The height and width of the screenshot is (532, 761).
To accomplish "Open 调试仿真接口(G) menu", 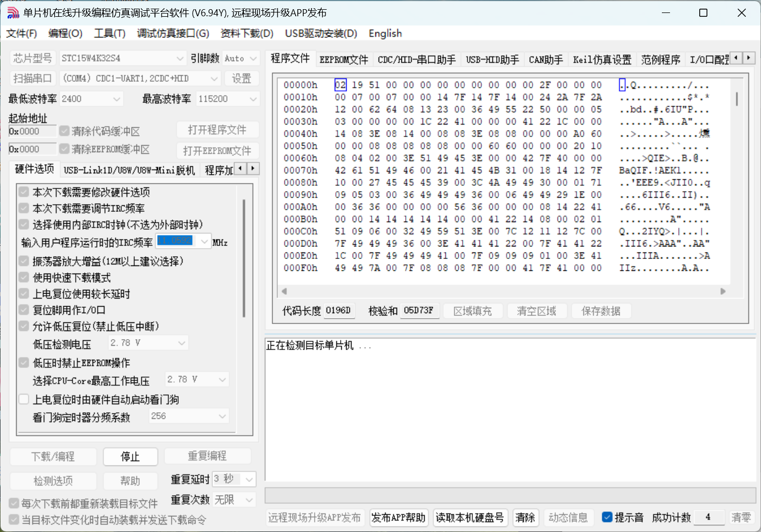I will [x=173, y=34].
